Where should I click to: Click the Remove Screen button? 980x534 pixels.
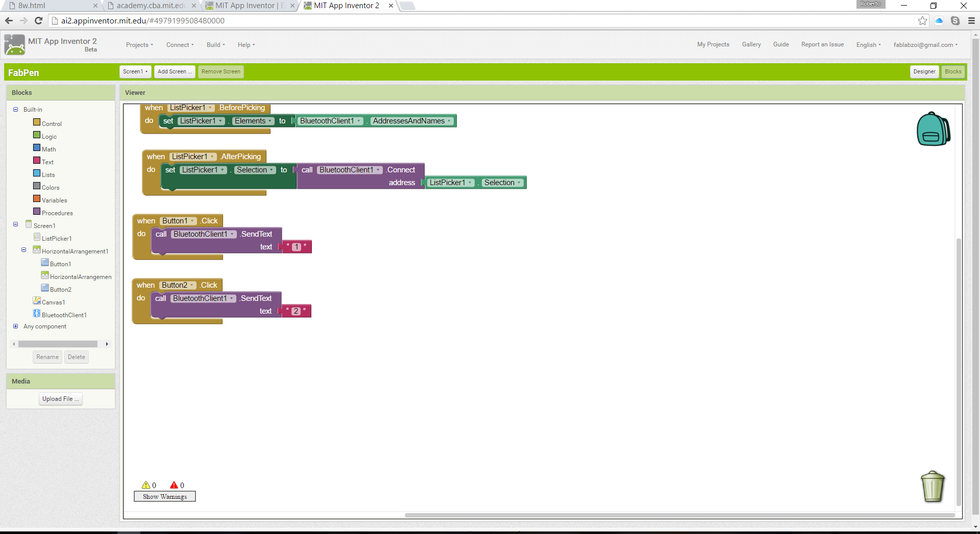220,71
